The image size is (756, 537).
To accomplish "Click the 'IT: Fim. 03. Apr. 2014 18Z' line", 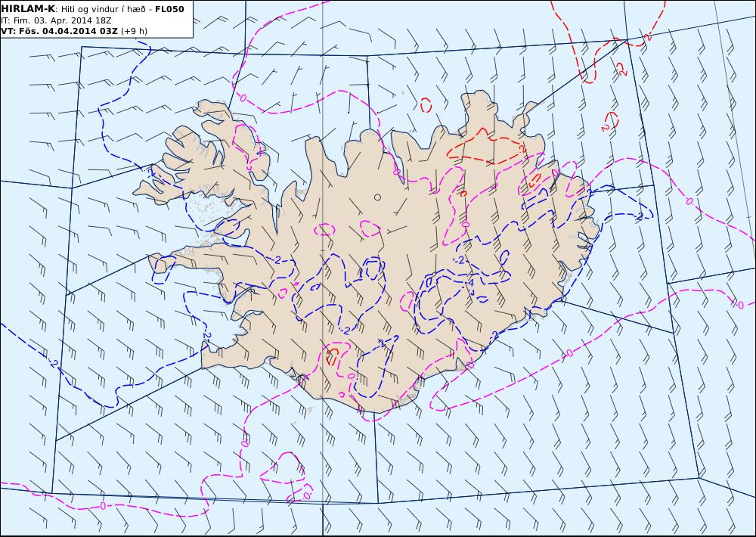I will point(57,20).
